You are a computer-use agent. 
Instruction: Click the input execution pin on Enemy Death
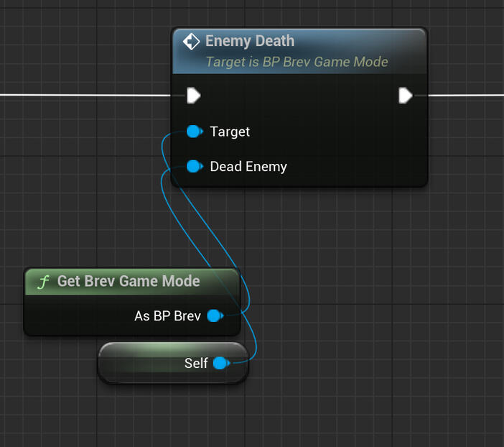point(193,96)
